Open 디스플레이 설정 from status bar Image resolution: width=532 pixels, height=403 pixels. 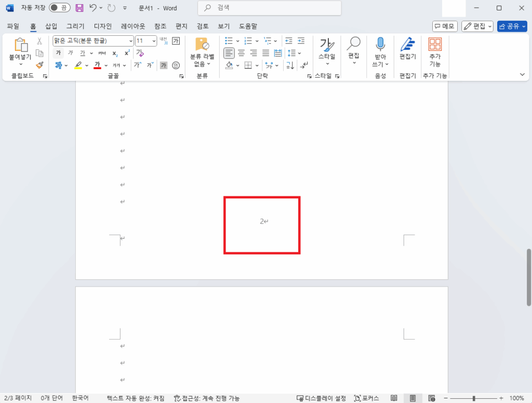click(x=321, y=398)
